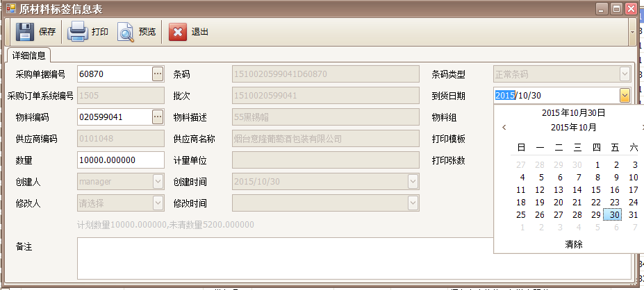Go to previous month in calendar
The image size is (644, 290).
pyautogui.click(x=504, y=128)
